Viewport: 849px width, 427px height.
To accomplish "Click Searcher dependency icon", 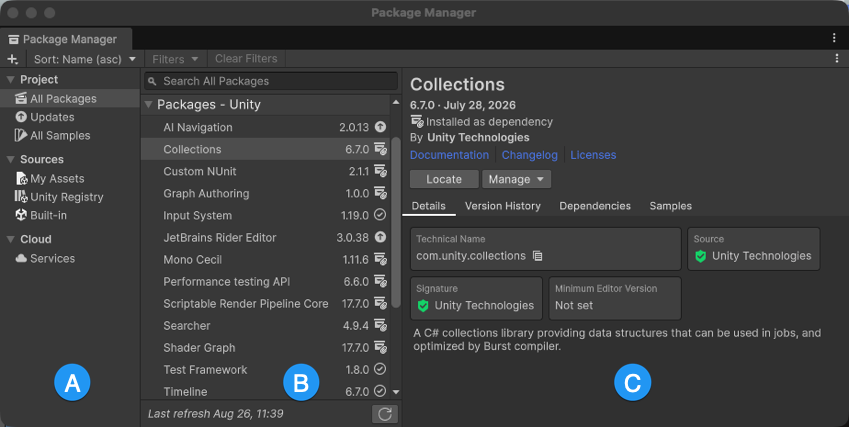I will point(381,326).
